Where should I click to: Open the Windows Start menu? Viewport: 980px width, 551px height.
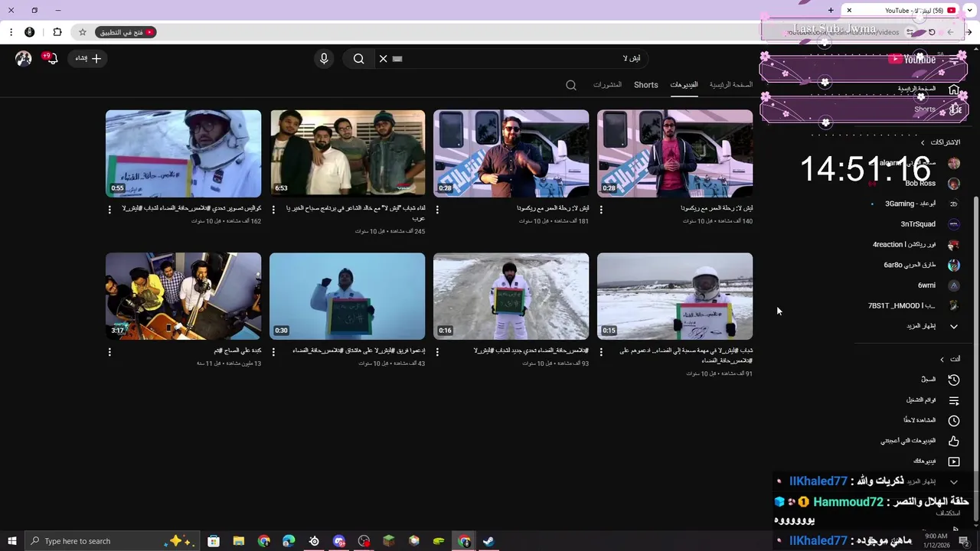[11, 541]
